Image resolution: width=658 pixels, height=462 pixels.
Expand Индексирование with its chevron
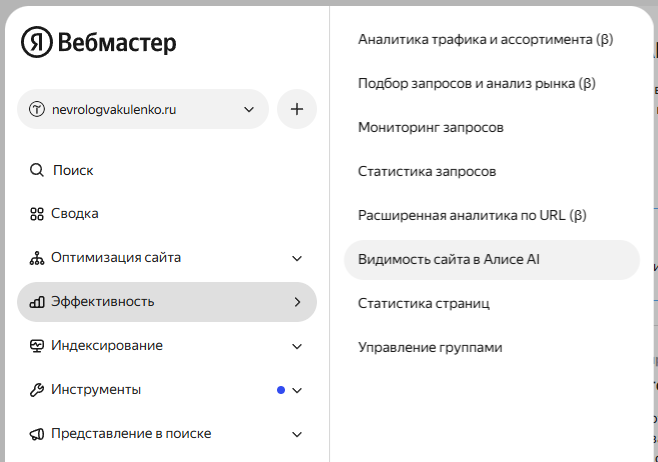coord(297,347)
